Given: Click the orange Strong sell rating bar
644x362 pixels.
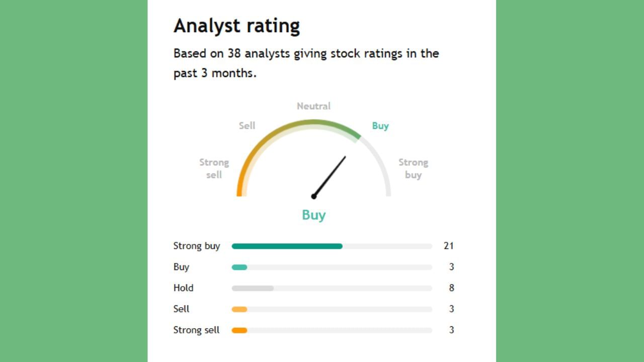Looking at the screenshot, I should 239,330.
